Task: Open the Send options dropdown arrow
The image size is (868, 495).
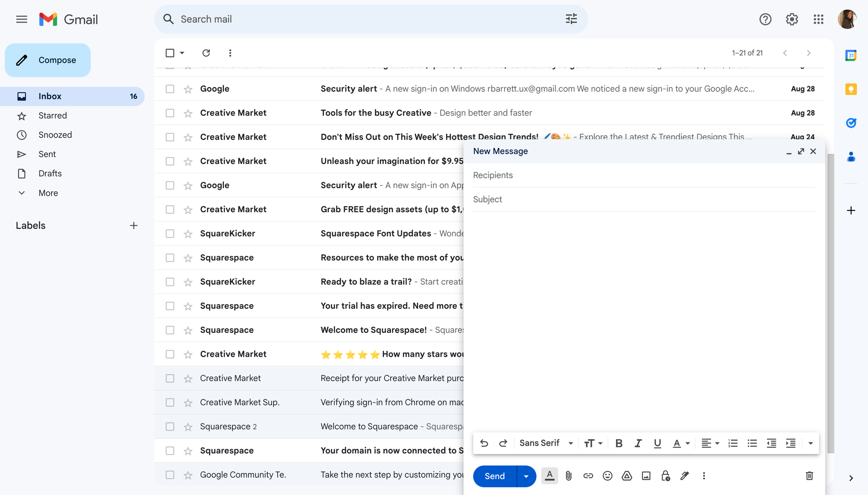Action: click(526, 476)
